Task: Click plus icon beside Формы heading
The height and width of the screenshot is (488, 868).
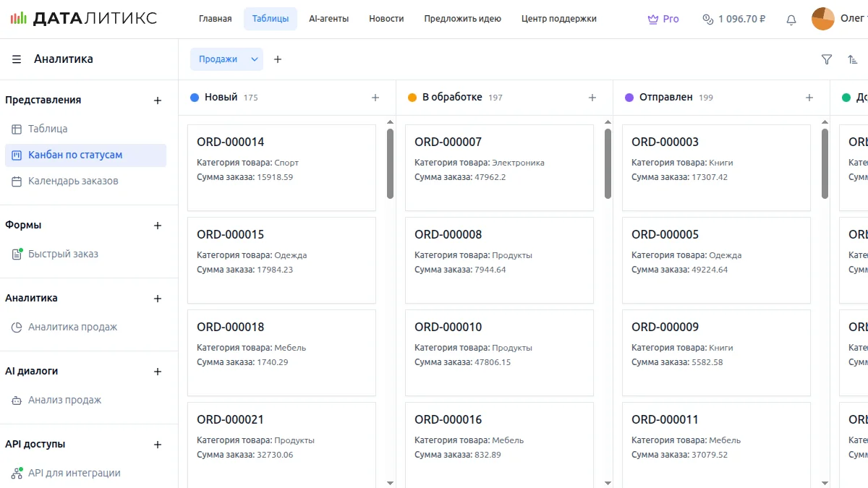Action: coord(158,226)
